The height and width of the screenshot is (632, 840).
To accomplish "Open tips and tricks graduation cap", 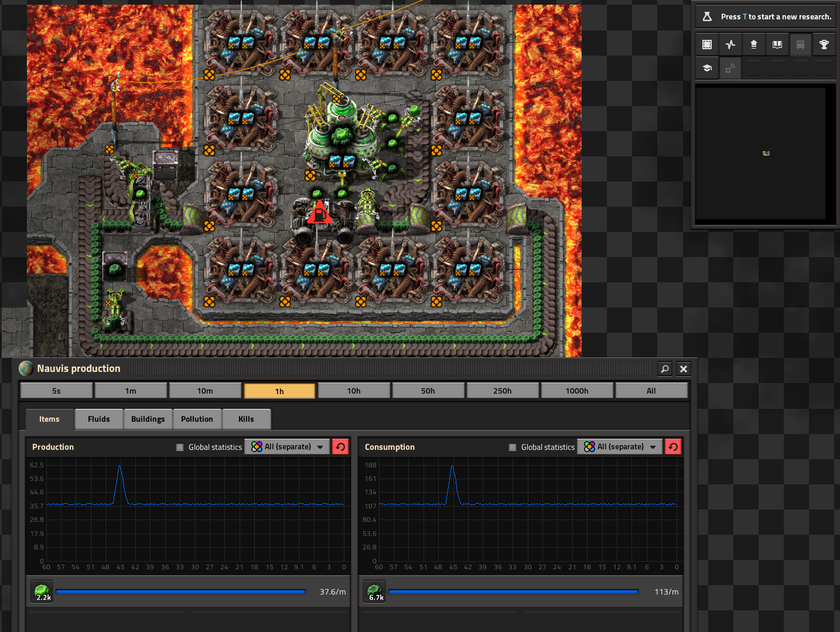I will coord(707,68).
